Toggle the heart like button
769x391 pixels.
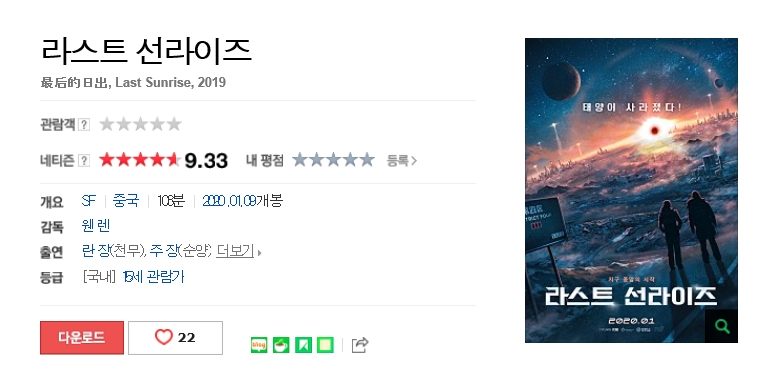(175, 338)
